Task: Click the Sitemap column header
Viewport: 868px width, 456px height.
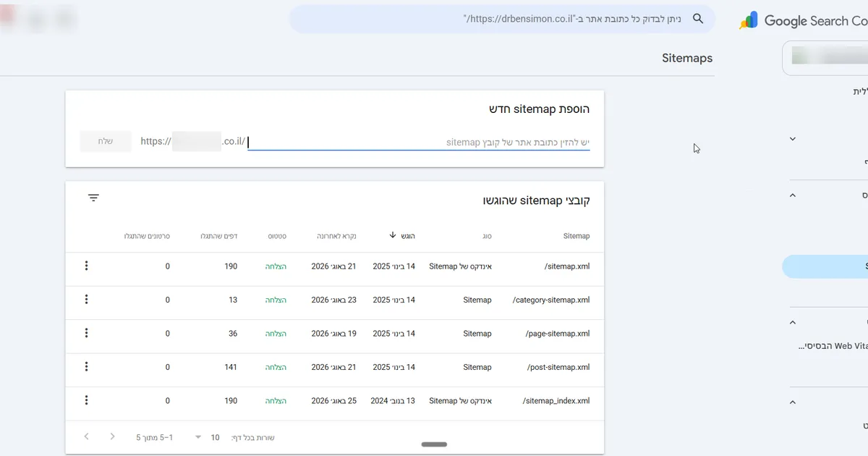Action: (576, 236)
